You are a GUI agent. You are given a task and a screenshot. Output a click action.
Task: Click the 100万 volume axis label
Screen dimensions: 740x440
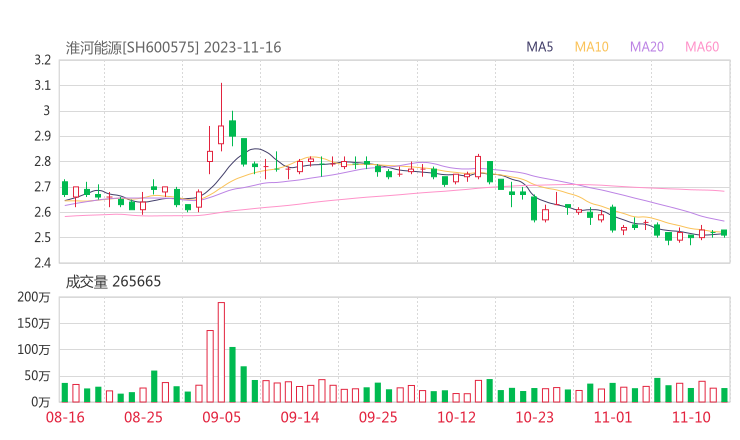(34, 350)
